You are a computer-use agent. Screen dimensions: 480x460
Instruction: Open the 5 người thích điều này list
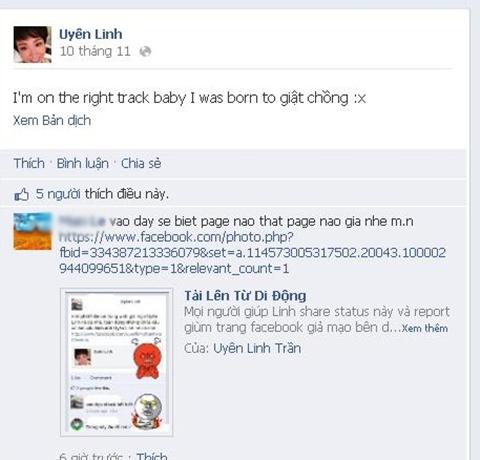pyautogui.click(x=102, y=194)
